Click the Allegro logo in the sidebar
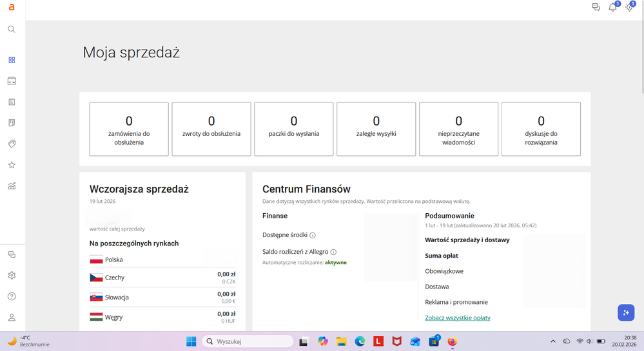Image resolution: width=644 pixels, height=351 pixels. pyautogui.click(x=12, y=7)
